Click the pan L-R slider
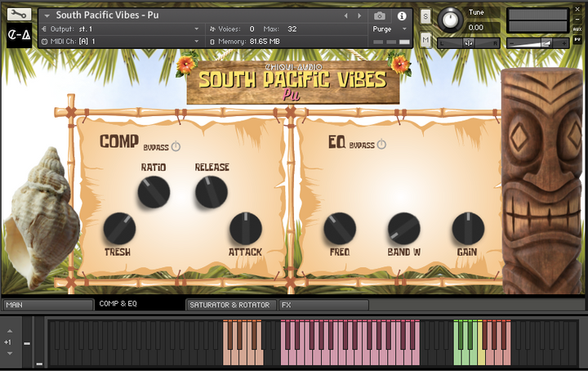Viewport: 588px width, 371px height. 469,43
